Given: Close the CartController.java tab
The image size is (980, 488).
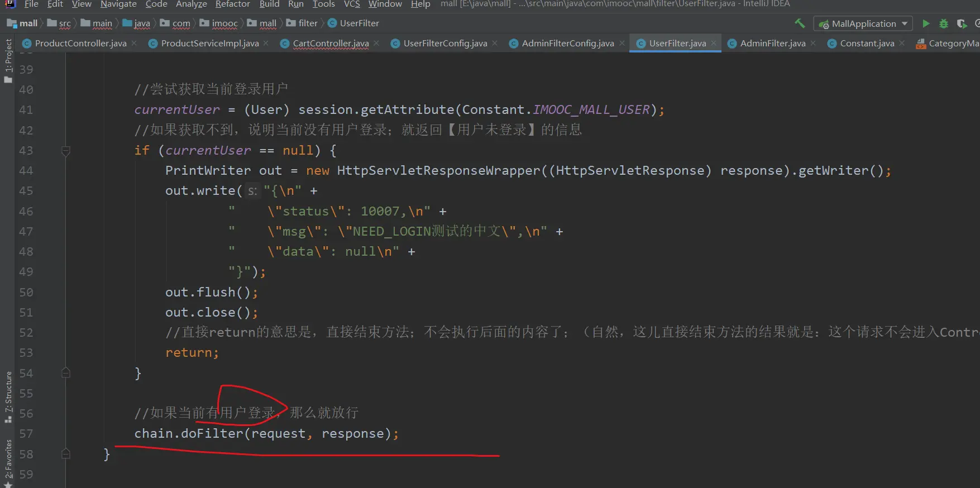Looking at the screenshot, I should 376,43.
